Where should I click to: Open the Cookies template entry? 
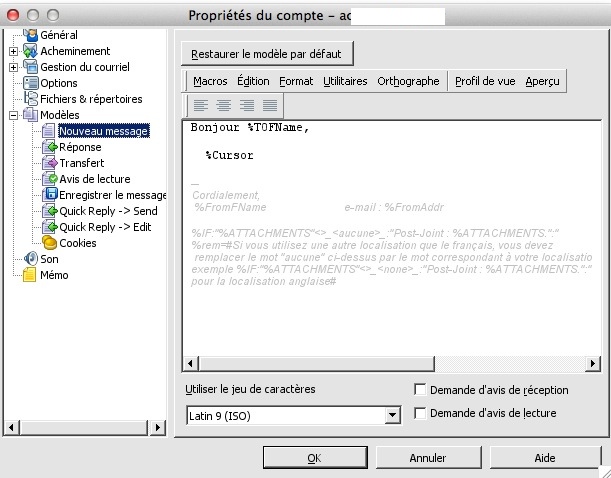pos(77,243)
